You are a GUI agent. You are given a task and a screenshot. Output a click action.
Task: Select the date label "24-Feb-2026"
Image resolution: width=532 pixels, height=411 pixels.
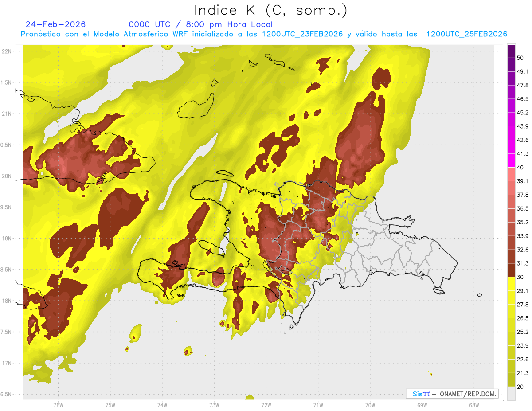pyautogui.click(x=56, y=24)
